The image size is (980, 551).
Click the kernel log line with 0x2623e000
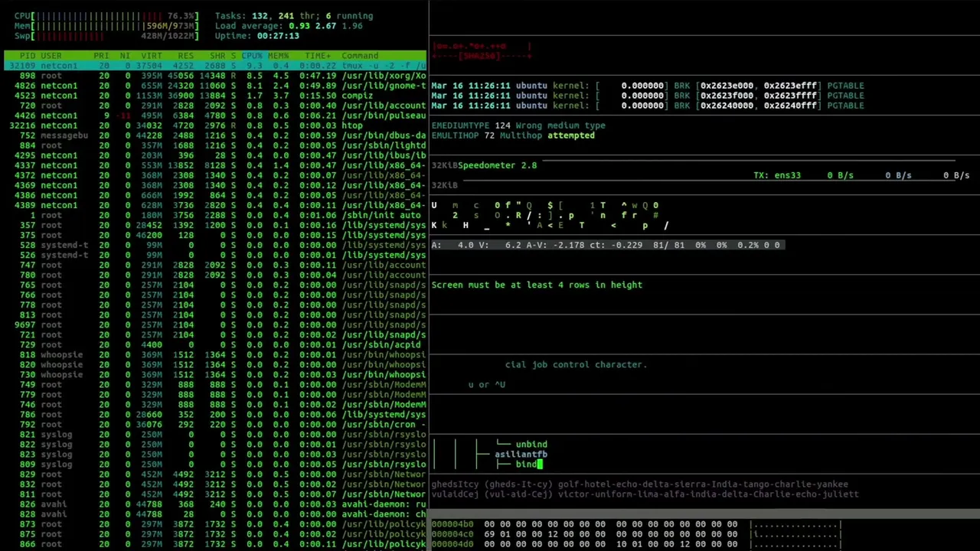[x=648, y=86]
